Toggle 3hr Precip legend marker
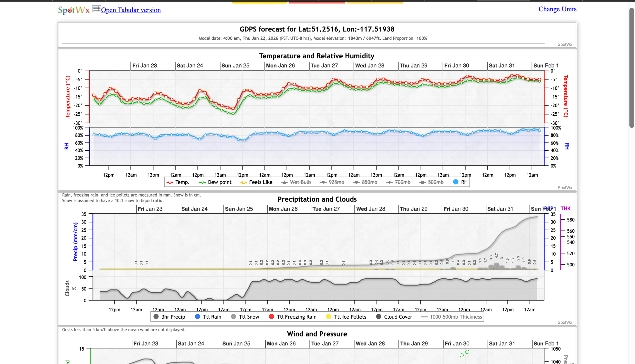Screen dimensions: 635x364 click(156, 317)
